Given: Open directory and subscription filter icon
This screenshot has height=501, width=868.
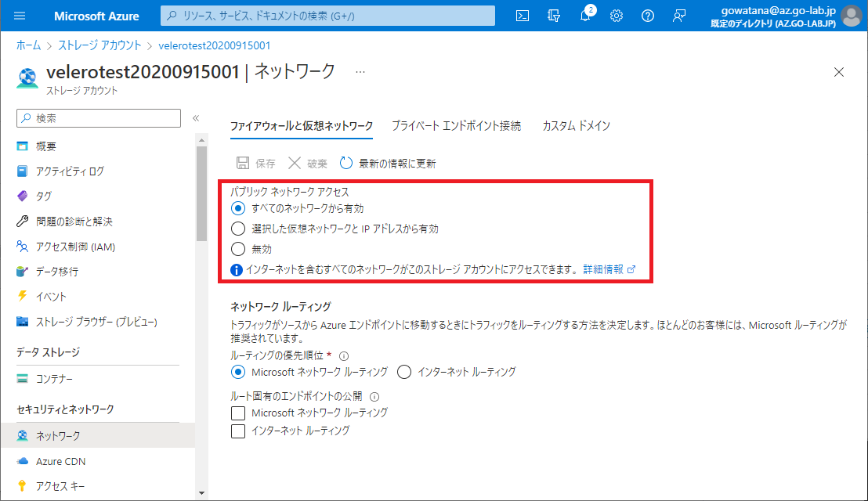Looking at the screenshot, I should tap(554, 16).
